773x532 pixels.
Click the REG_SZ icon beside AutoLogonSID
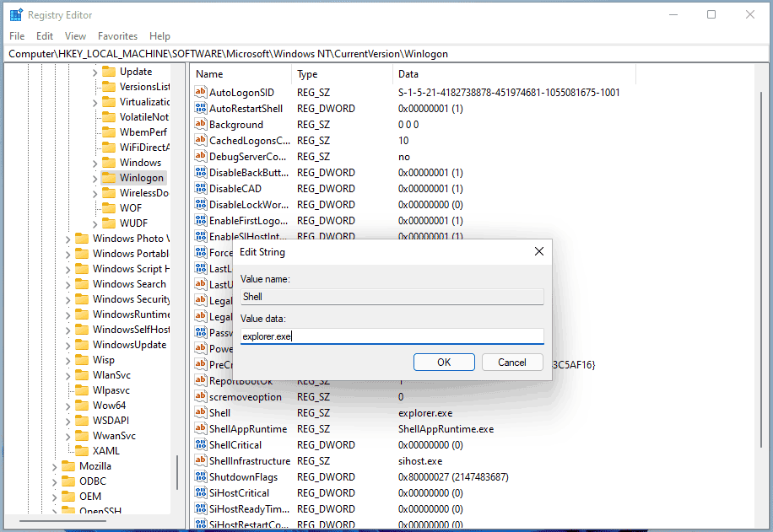203,92
